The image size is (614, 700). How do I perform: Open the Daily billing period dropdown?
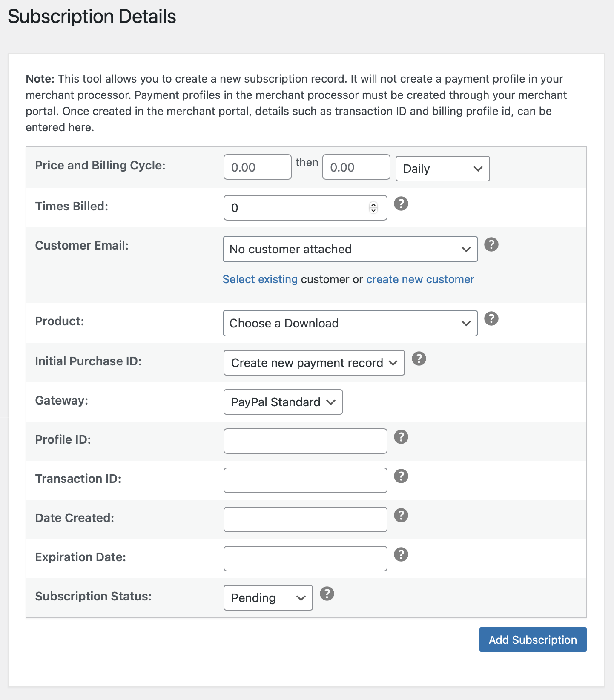click(x=442, y=169)
